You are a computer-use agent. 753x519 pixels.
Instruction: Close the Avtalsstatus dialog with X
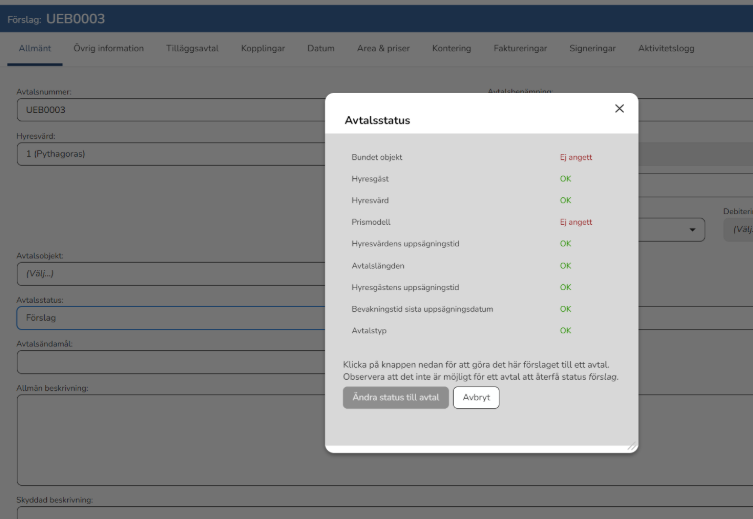click(619, 108)
